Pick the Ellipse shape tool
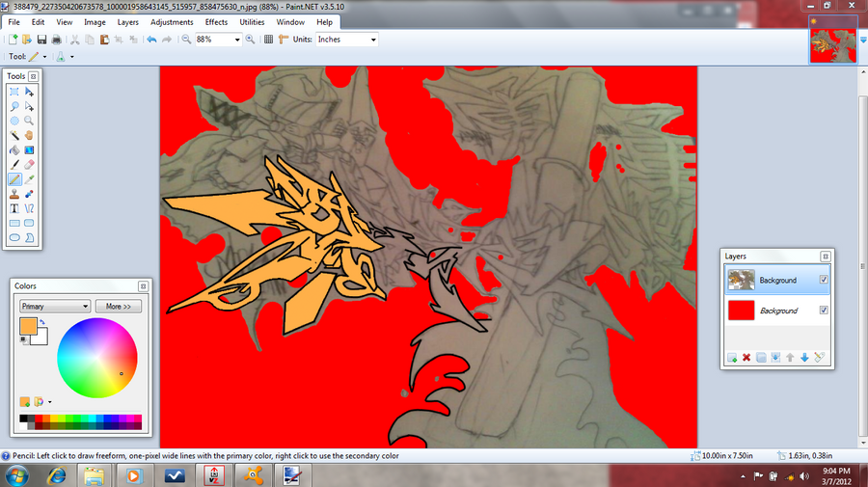Image resolution: width=868 pixels, height=487 pixels. tap(14, 237)
